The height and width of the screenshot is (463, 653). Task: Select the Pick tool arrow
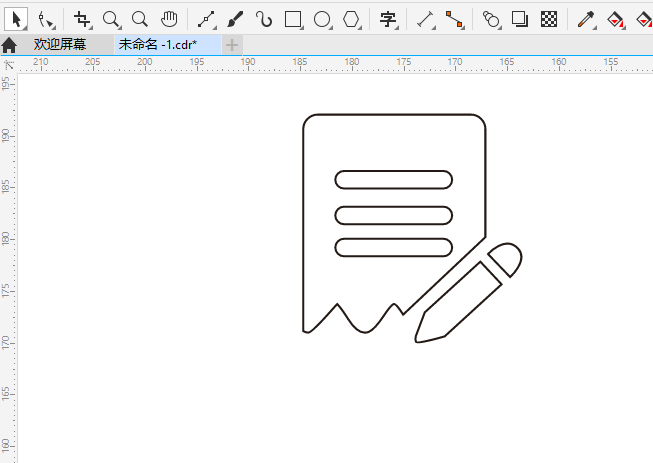[x=16, y=19]
